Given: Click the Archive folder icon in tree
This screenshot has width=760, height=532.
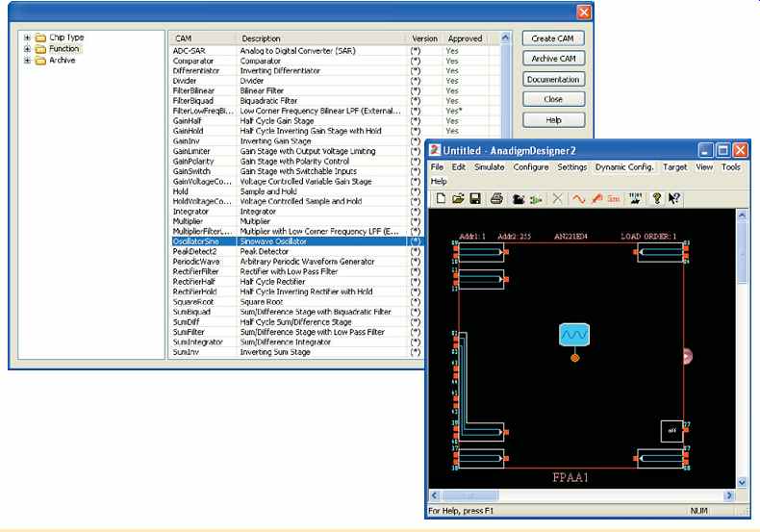Looking at the screenshot, I should (x=40, y=61).
